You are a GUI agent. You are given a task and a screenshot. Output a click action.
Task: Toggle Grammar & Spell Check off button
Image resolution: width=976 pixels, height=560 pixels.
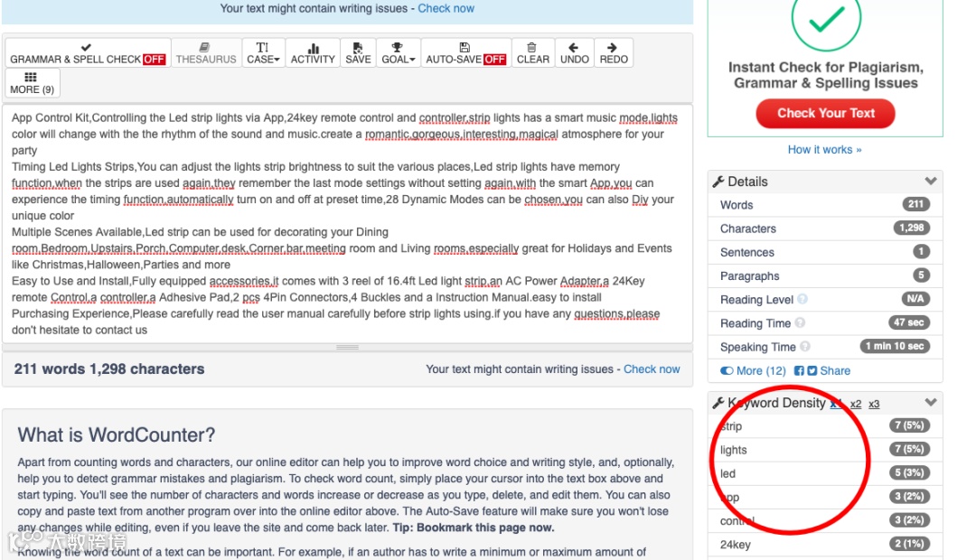[x=88, y=52]
